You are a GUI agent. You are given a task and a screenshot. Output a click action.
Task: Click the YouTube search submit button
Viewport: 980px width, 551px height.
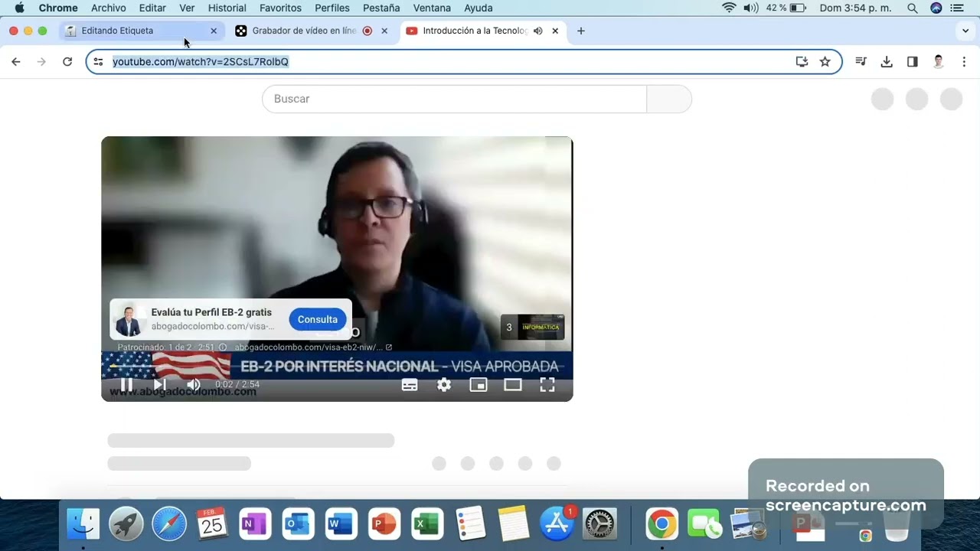[x=669, y=99]
